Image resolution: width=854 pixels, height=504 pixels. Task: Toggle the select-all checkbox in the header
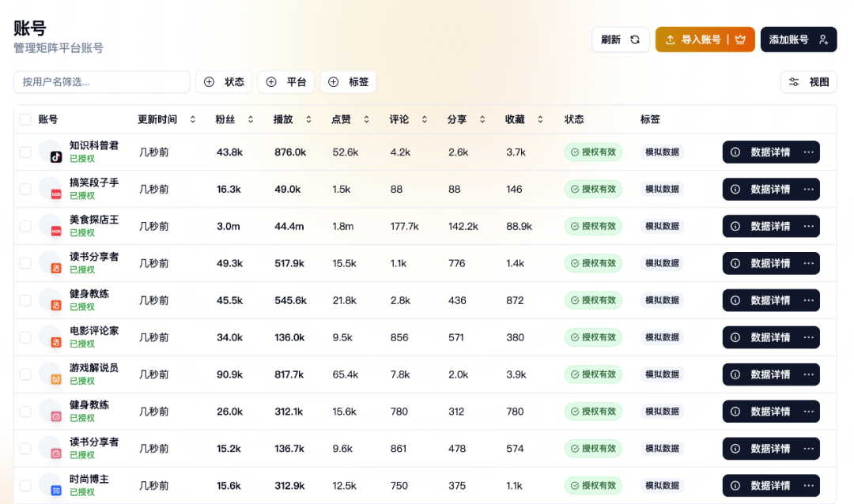25,119
